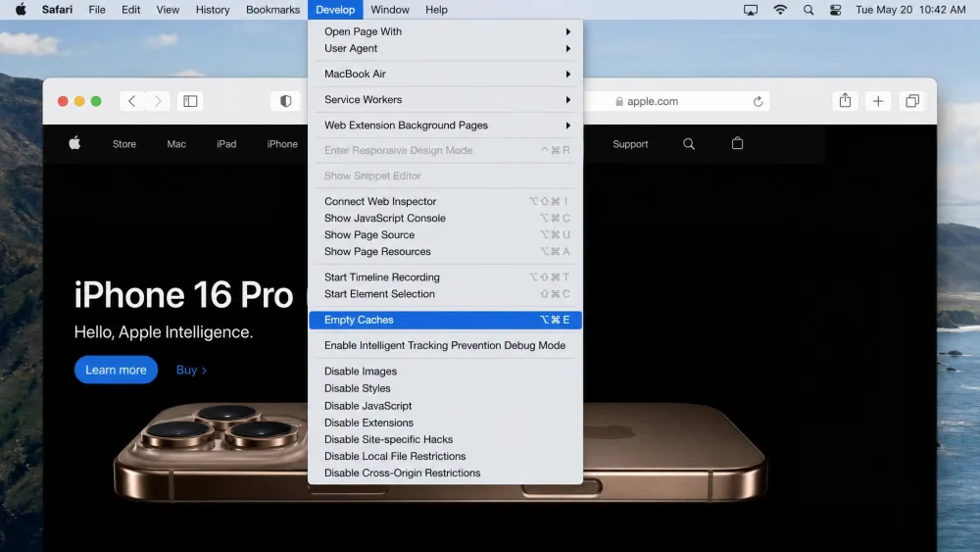Open the History menu

click(x=213, y=10)
